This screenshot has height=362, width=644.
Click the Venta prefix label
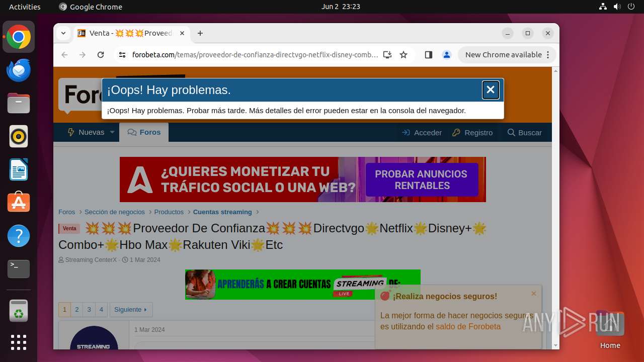click(x=69, y=229)
